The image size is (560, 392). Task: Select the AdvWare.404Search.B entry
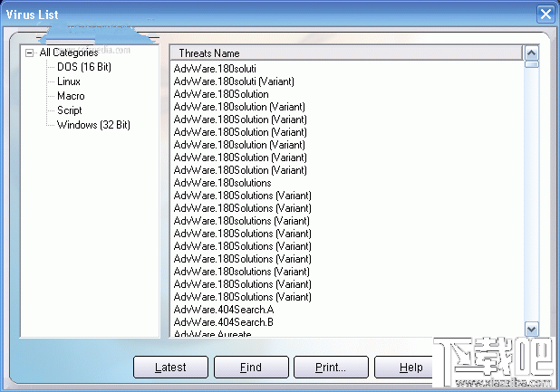pos(224,322)
